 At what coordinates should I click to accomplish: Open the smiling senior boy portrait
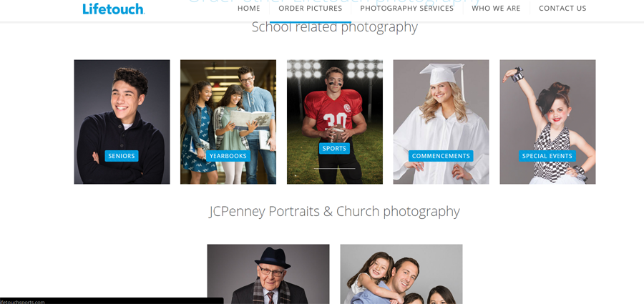tap(122, 122)
